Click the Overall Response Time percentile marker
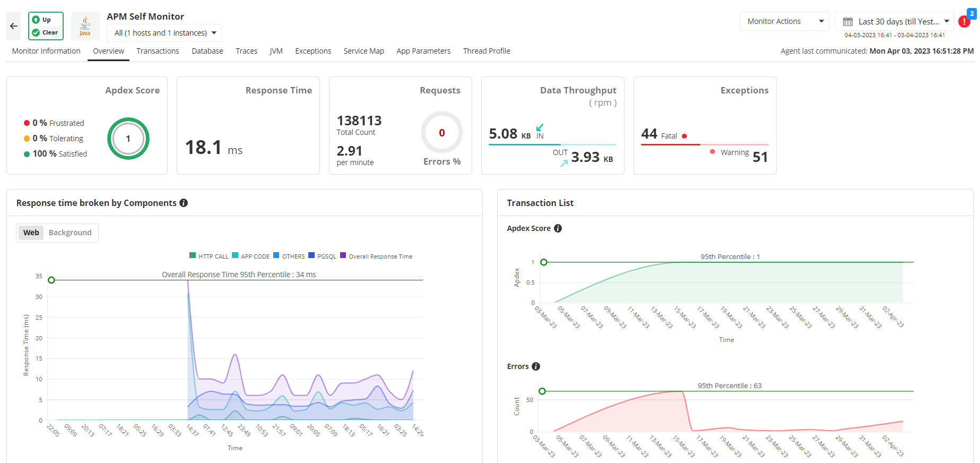Screen dimensions: 980x463 point(51,280)
